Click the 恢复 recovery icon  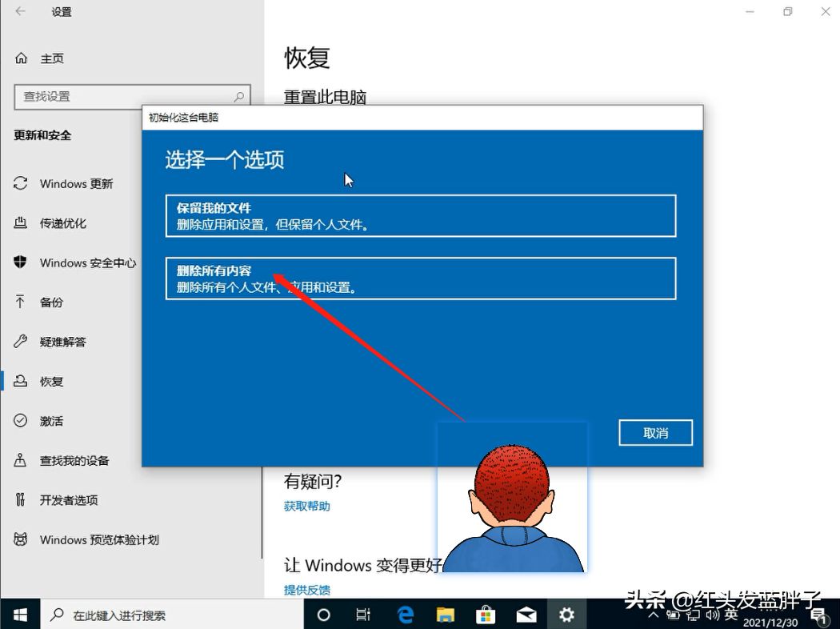pyautogui.click(x=20, y=381)
